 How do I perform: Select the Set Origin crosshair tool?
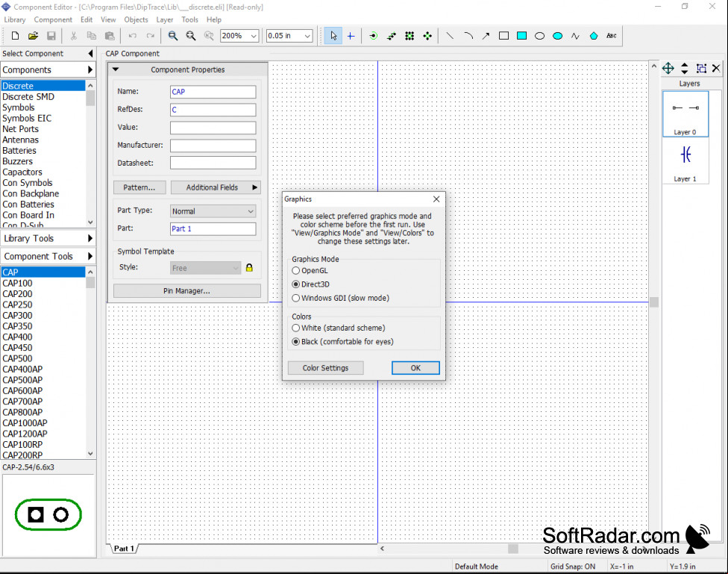point(351,36)
